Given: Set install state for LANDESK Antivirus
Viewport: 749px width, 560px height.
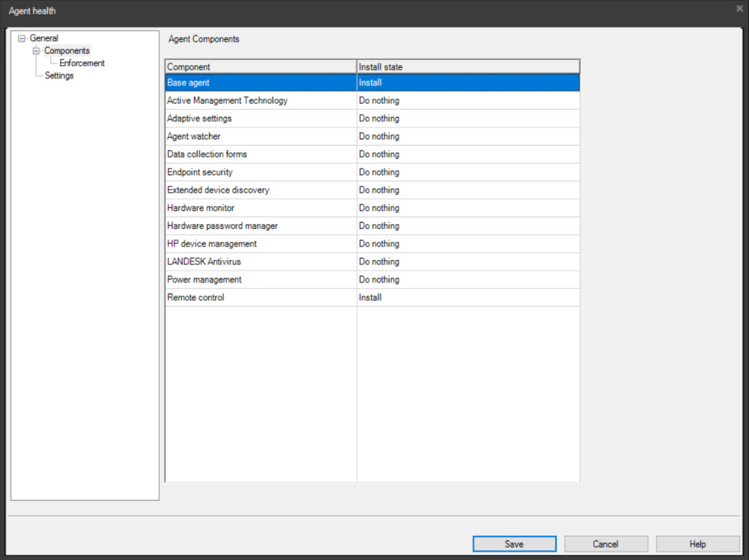Looking at the screenshot, I should click(467, 262).
